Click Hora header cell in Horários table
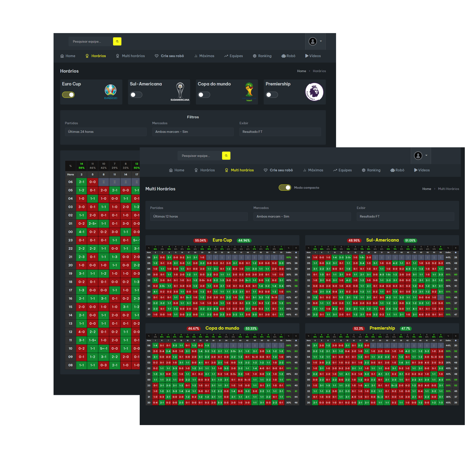 tap(70, 174)
